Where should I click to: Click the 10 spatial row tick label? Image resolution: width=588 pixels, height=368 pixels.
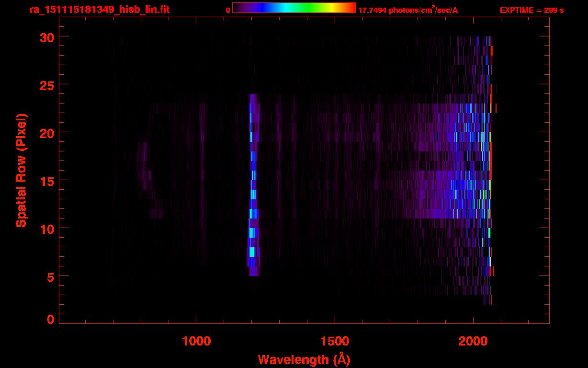coord(47,229)
